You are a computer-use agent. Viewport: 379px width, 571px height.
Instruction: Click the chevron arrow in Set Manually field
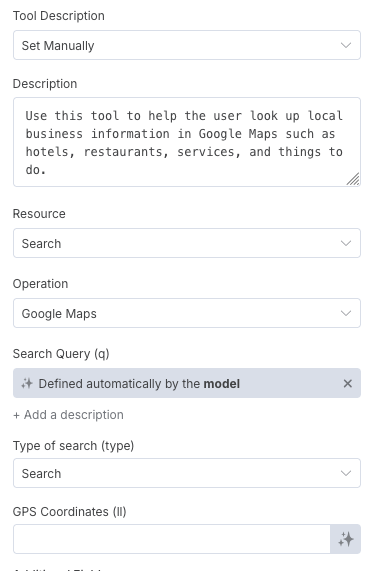point(346,45)
